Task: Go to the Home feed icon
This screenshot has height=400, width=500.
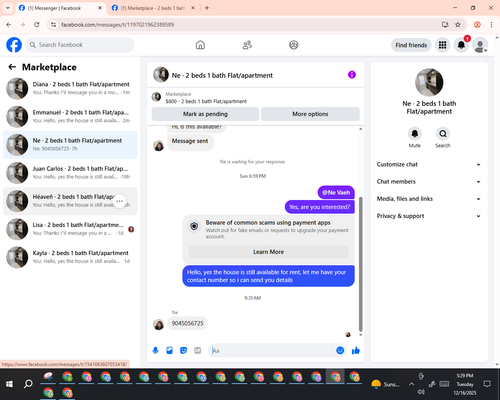Action: coord(200,45)
